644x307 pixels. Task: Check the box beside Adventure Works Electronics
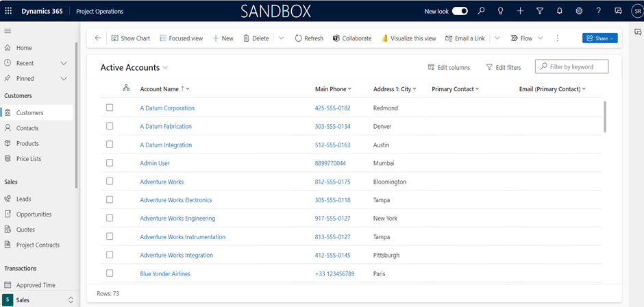tap(110, 200)
